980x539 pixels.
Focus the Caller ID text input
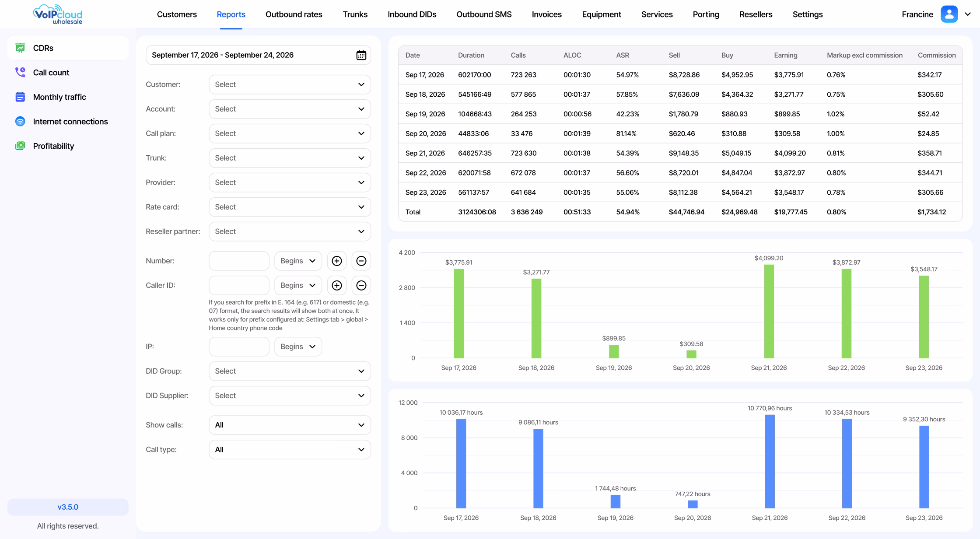239,285
